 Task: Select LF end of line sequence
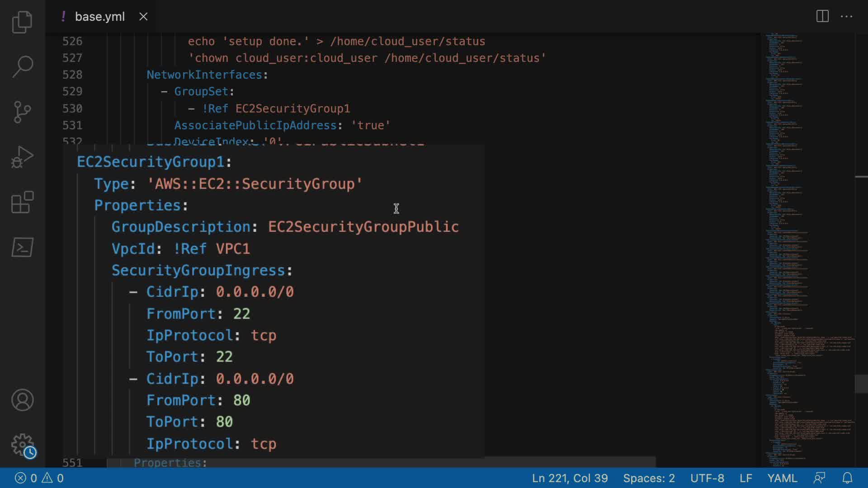pos(745,478)
